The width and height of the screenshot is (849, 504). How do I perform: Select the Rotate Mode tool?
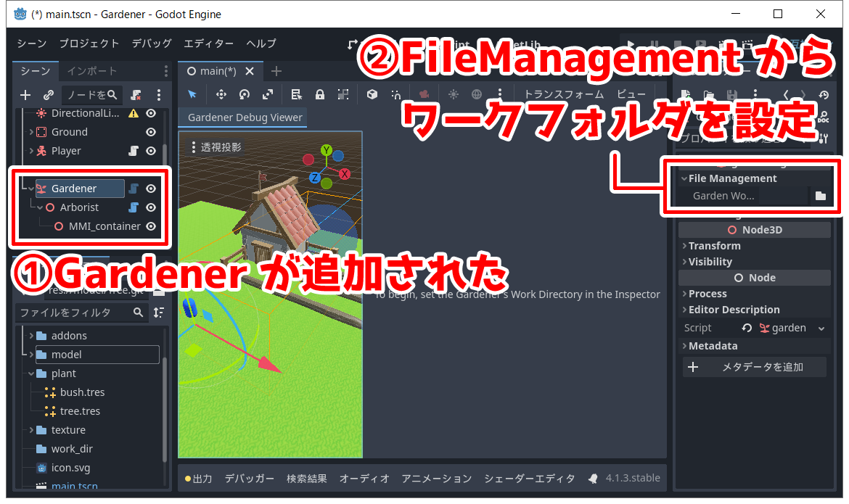pyautogui.click(x=245, y=95)
